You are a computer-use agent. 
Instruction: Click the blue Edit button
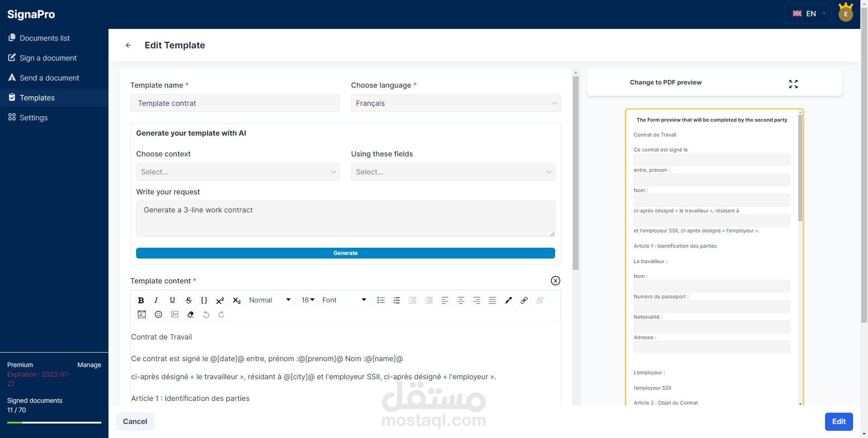pyautogui.click(x=839, y=421)
